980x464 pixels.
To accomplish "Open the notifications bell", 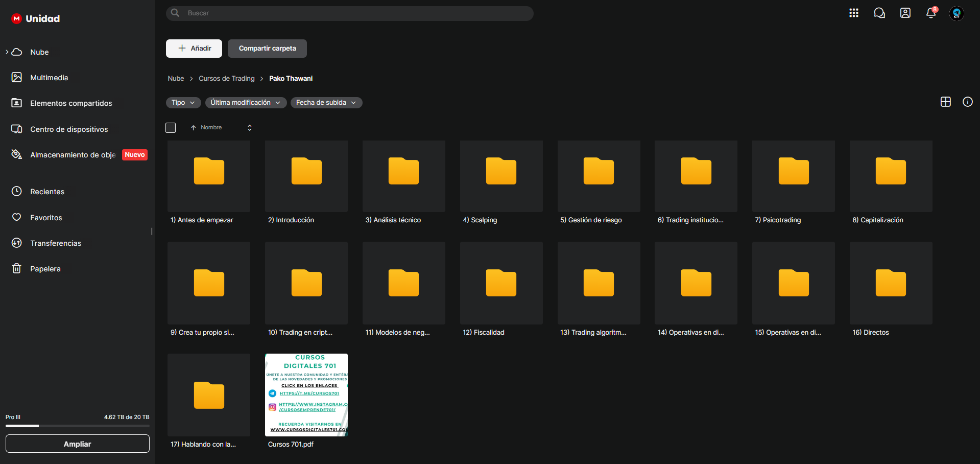I will [x=931, y=13].
